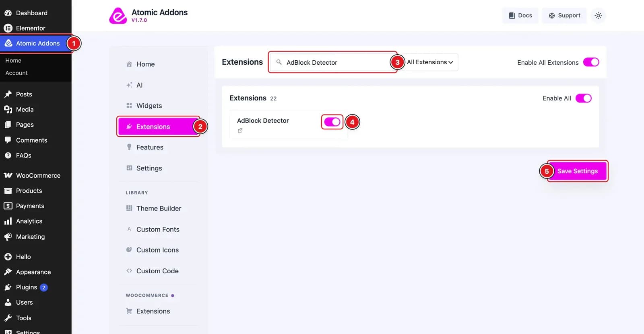Click the Users person icon
644x334 pixels.
(x=8, y=302)
